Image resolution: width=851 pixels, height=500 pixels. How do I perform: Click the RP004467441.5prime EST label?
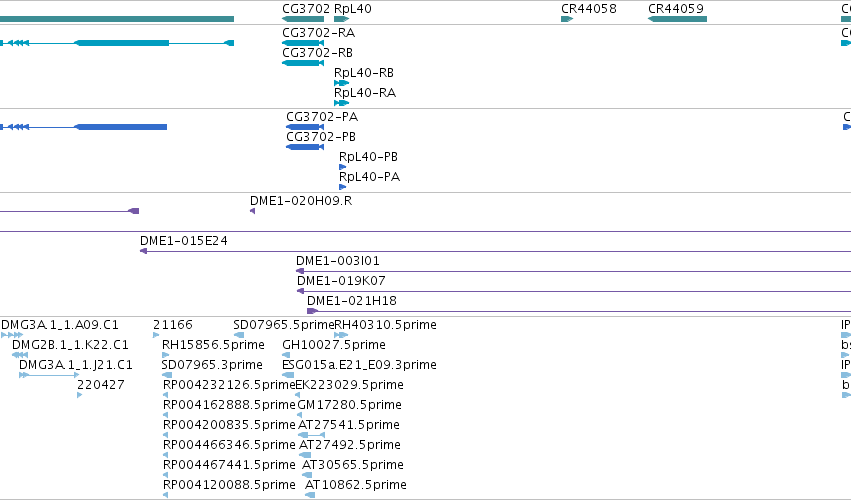coord(229,466)
